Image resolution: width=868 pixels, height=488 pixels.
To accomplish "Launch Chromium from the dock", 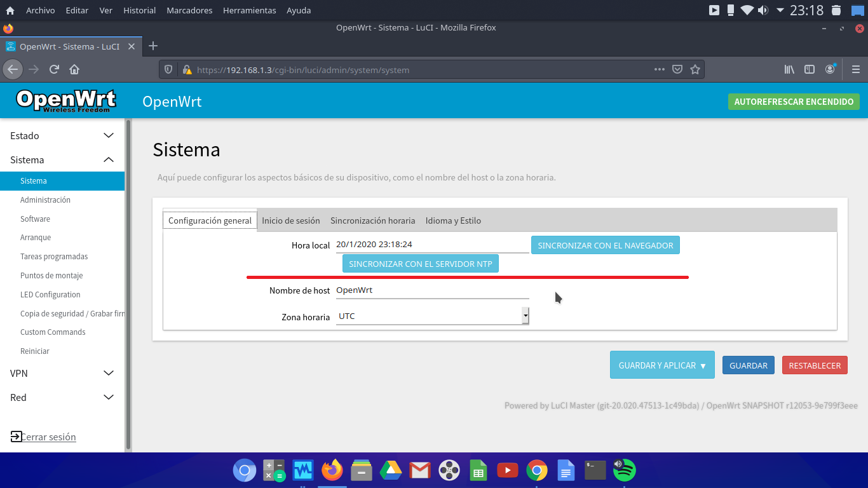I will 245,470.
